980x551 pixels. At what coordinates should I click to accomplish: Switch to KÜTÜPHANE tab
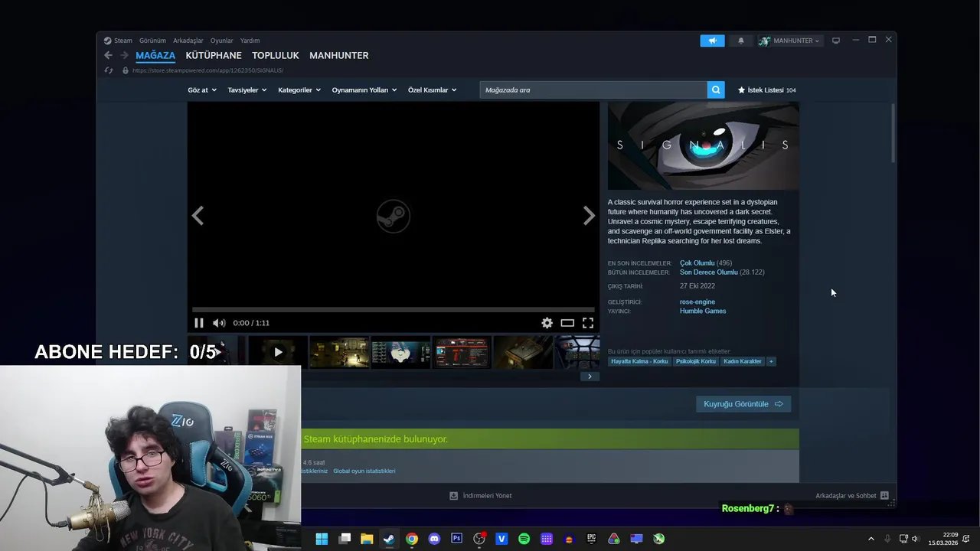(x=214, y=56)
